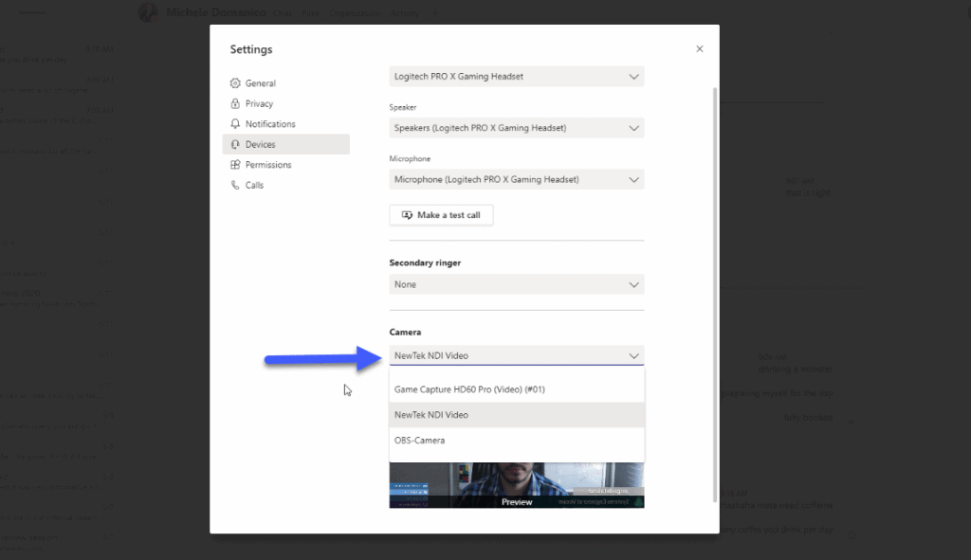Click the chevron of the Camera dropdown
Screen dimensions: 971x560
(633, 355)
